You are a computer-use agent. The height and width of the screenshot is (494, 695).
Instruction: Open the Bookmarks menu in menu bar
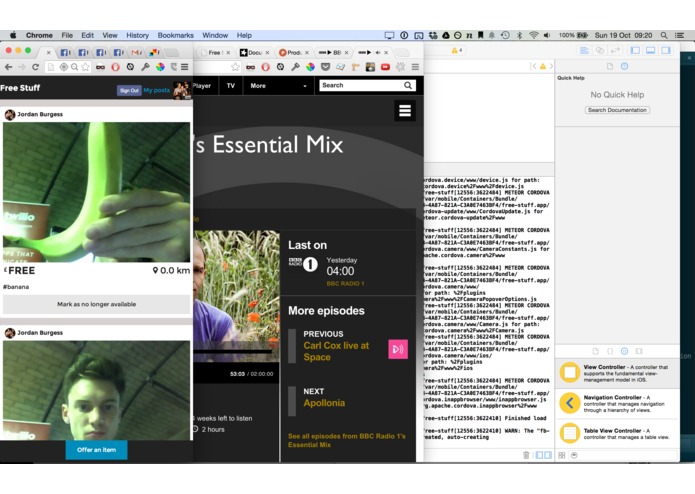pyautogui.click(x=176, y=35)
